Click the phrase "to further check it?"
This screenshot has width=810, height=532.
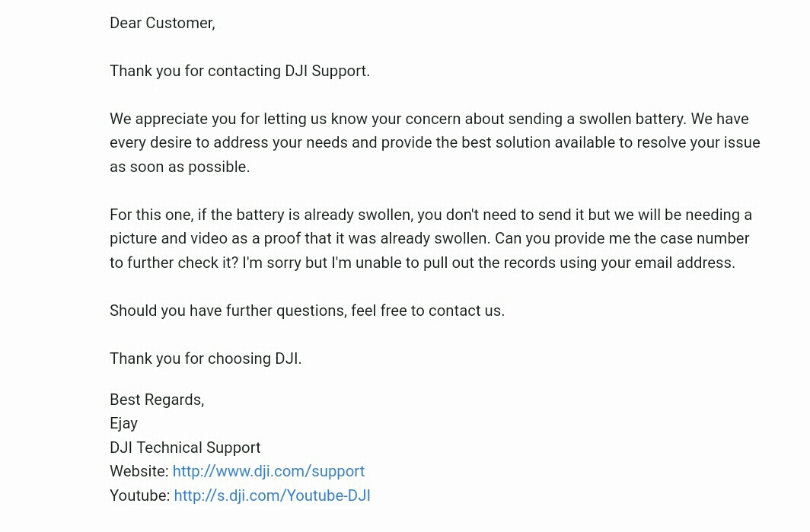tap(174, 263)
